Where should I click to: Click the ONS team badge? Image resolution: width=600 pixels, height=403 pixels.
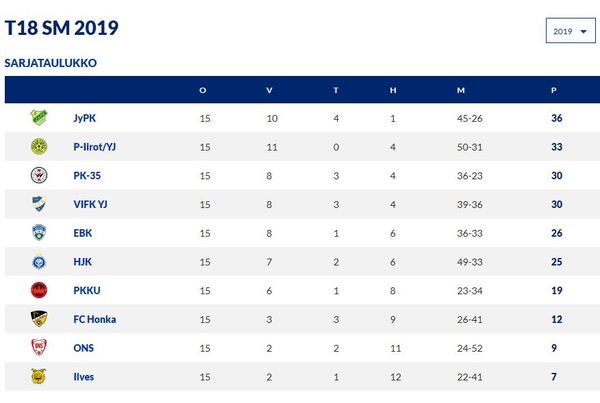pyautogui.click(x=39, y=348)
